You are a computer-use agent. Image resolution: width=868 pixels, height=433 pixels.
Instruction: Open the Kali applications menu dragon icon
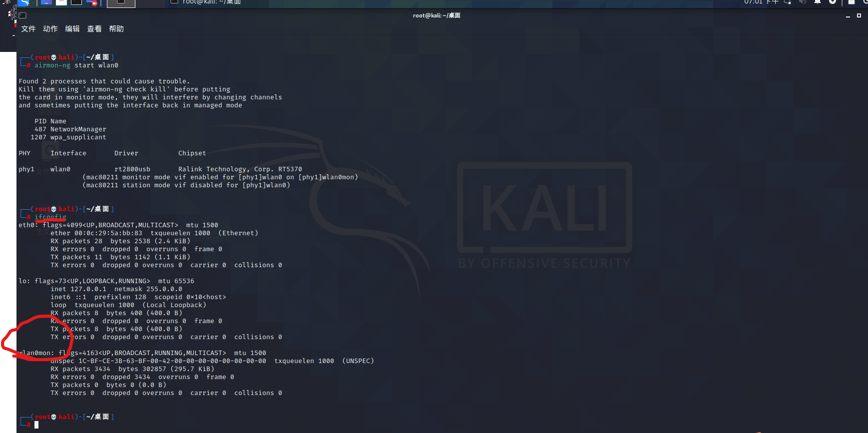click(x=24, y=2)
